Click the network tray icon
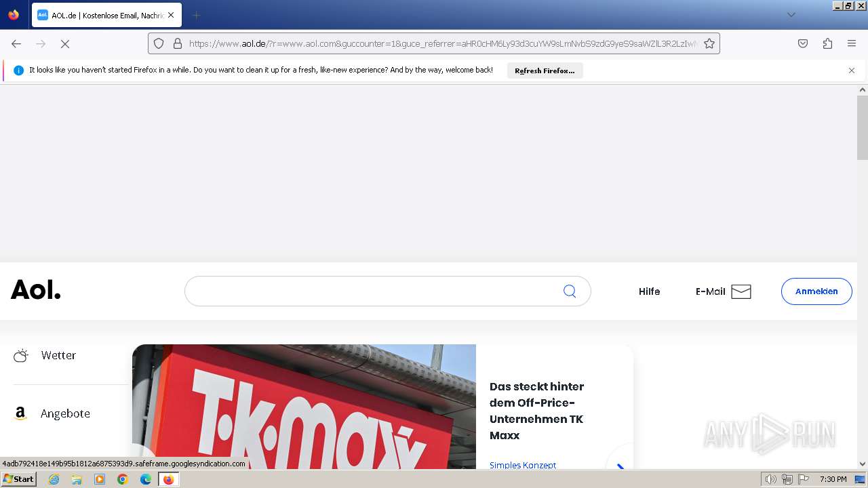 pos(787,479)
